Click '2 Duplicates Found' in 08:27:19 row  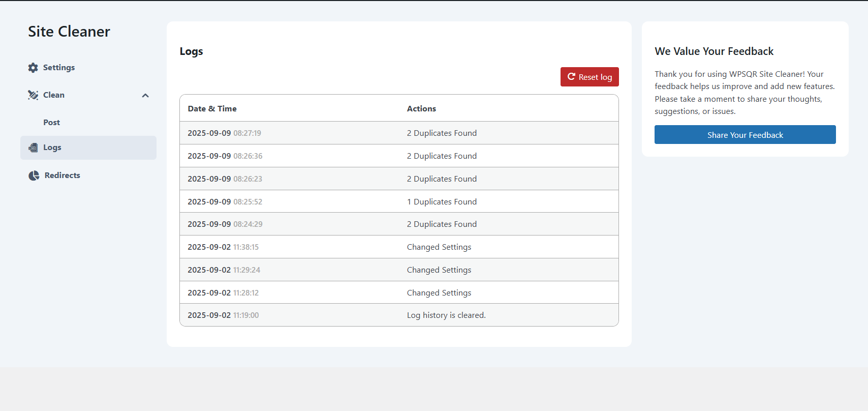[442, 133]
